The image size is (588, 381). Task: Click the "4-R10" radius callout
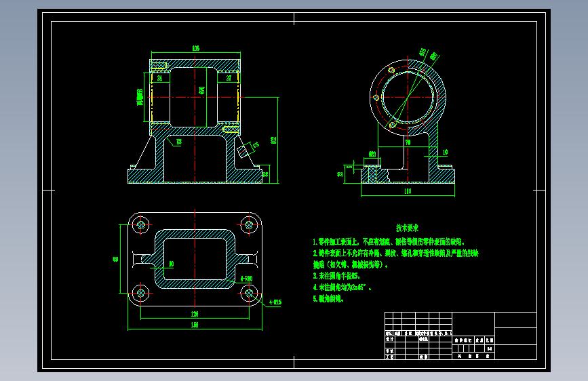[246, 279]
